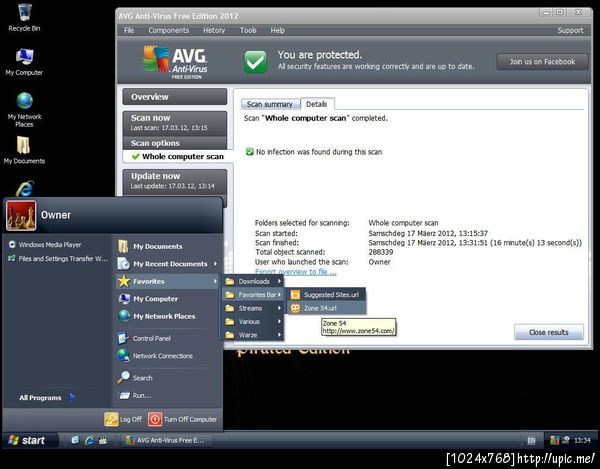Viewport: 600px width, 469px height.
Task: Open Search from start menu
Action: tap(135, 378)
